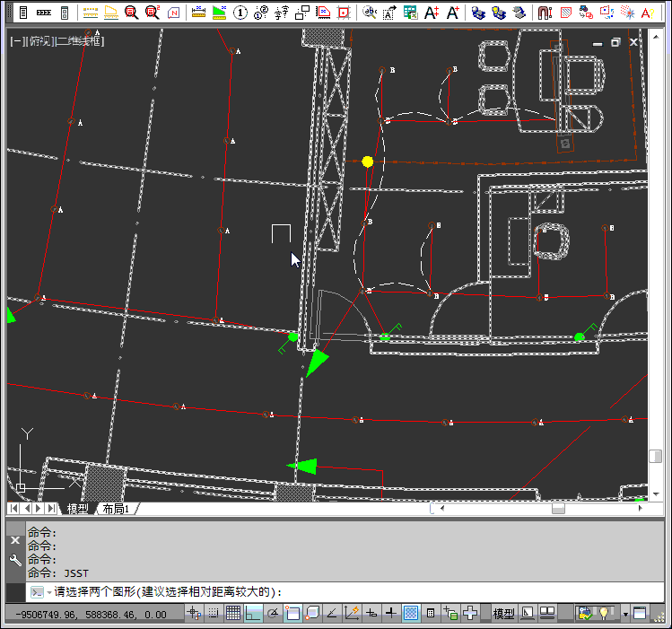Click the circled number 1 numbering icon
This screenshot has width=672, height=629.
coord(240,13)
